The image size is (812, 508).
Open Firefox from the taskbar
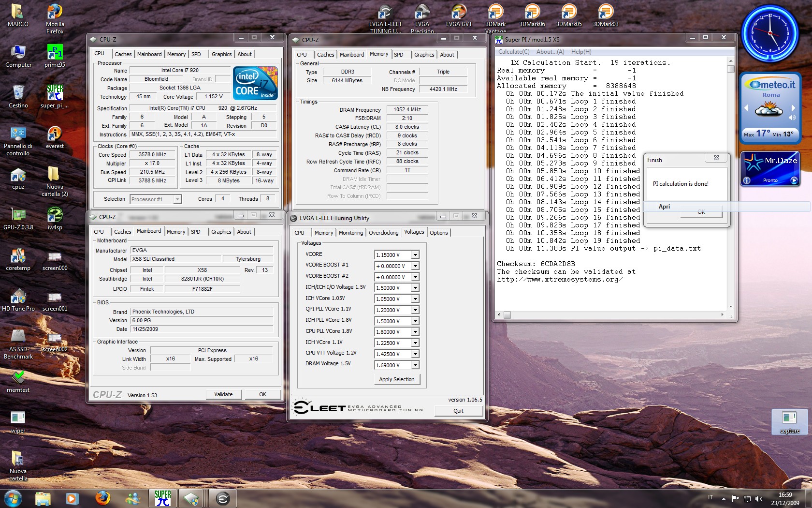102,498
